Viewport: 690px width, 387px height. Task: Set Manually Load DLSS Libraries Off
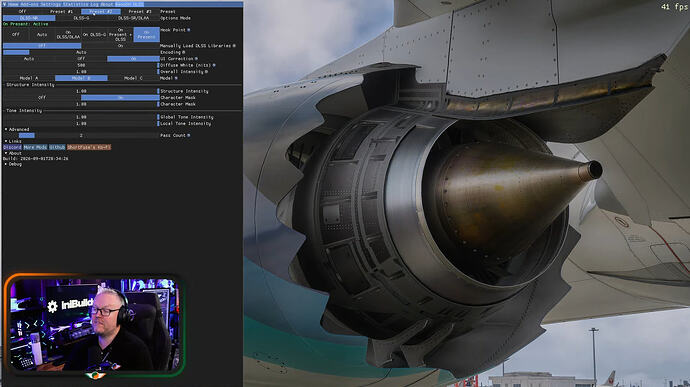click(42, 46)
